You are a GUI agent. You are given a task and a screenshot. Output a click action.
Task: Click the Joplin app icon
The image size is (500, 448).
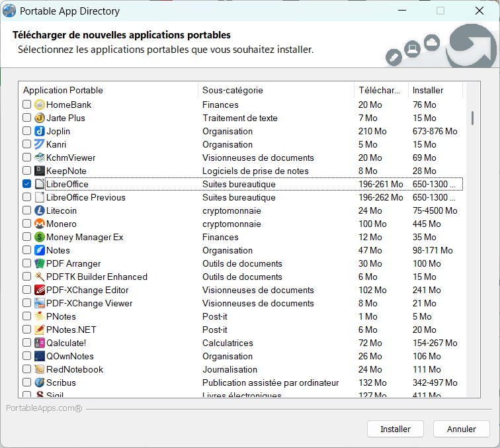pyautogui.click(x=40, y=131)
